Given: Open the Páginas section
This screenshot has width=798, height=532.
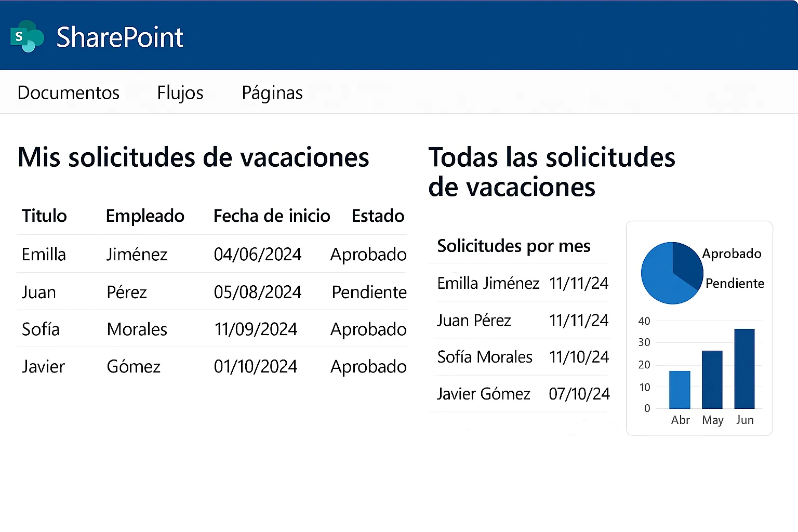Looking at the screenshot, I should point(272,92).
